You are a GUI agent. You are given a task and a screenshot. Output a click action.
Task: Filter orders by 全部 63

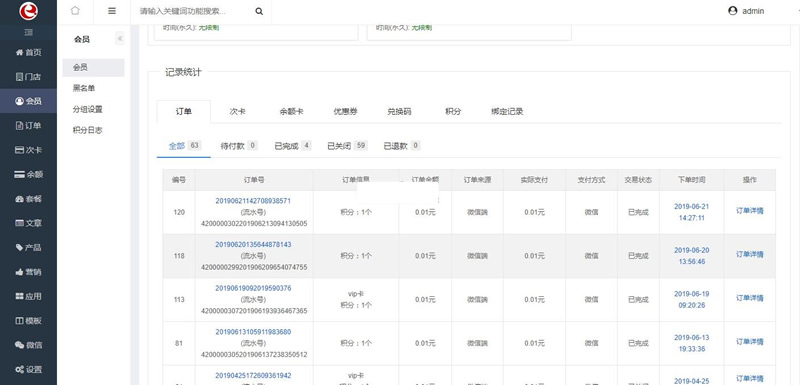184,146
